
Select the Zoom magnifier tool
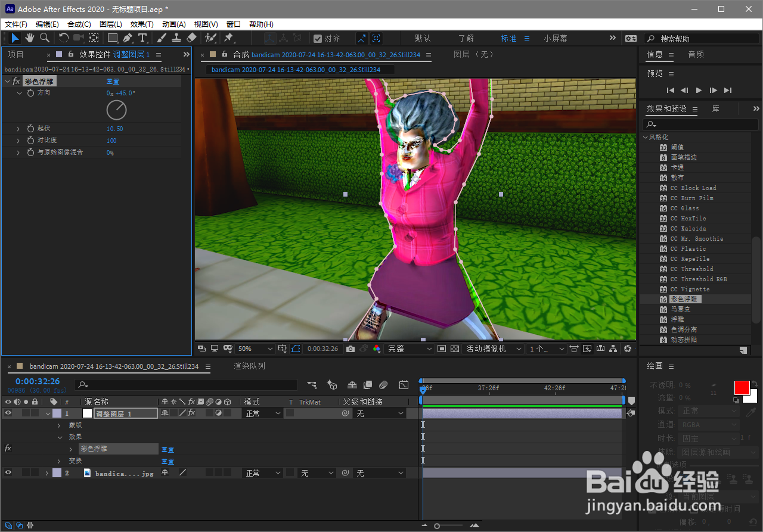(x=45, y=38)
